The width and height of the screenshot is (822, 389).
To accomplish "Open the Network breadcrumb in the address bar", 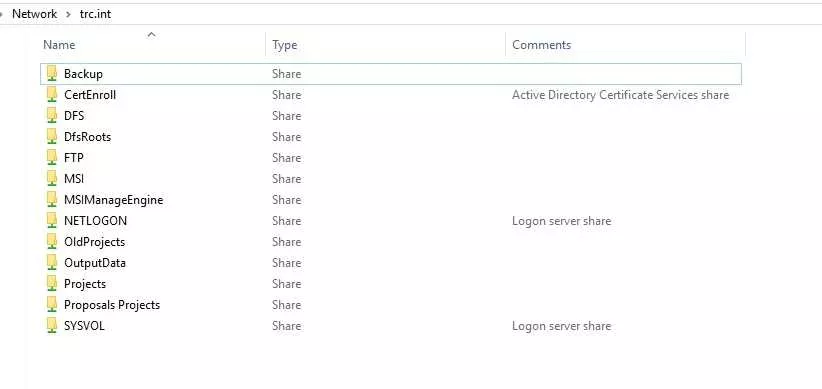I will click(35, 14).
